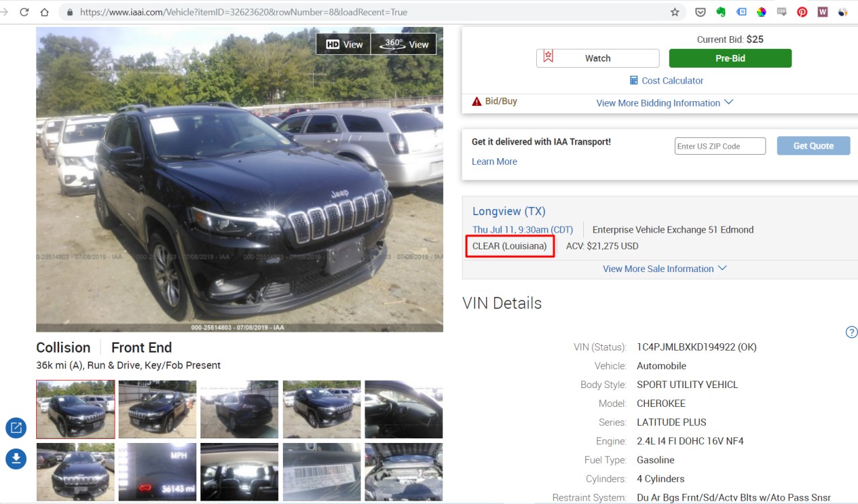Viewport: 858px width, 504px height.
Task: Click the ACV: $21,275 USD text
Action: (602, 246)
